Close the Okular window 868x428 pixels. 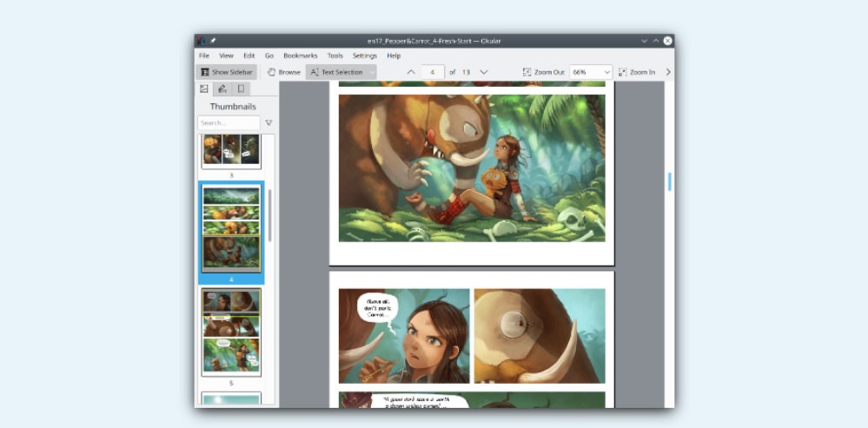click(x=667, y=40)
